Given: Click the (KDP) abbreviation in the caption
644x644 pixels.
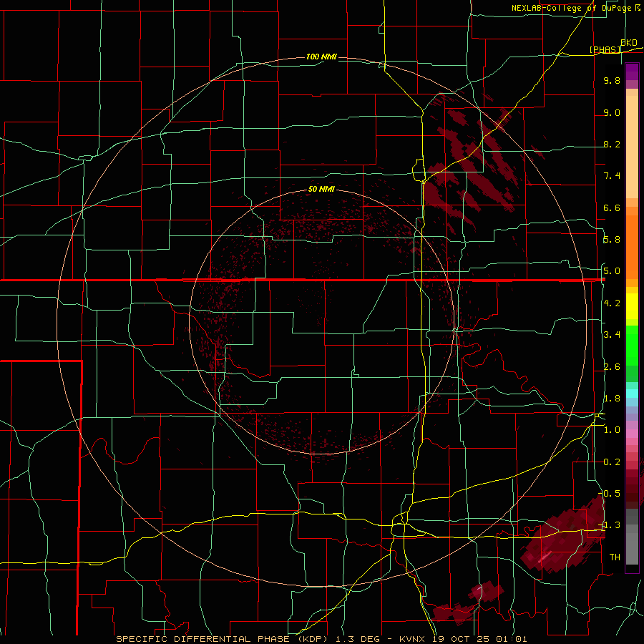Looking at the screenshot, I should 313,639.
